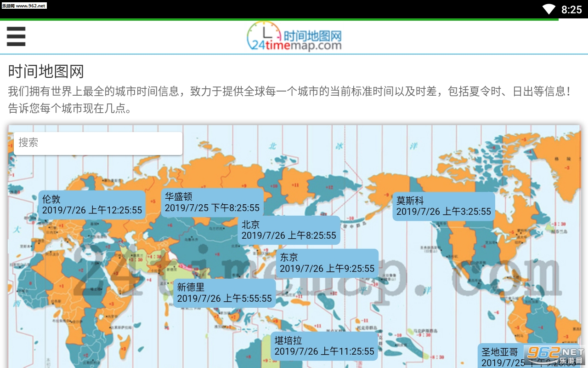The image size is (588, 368).
Task: Select the 华盛顿 city time label
Action: click(212, 202)
